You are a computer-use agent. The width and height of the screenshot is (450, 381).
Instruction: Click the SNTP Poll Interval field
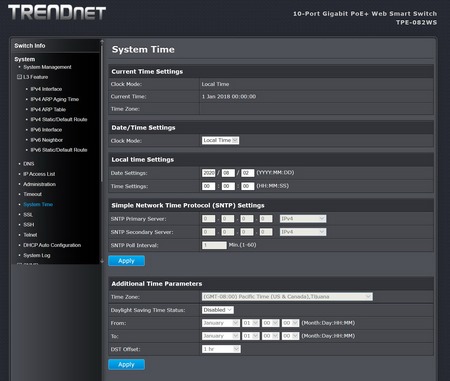214,245
